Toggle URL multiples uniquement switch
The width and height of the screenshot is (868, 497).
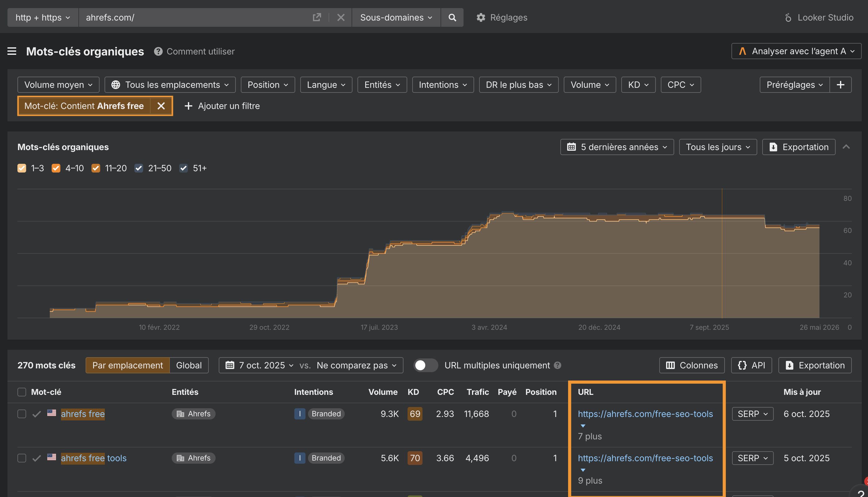point(426,365)
